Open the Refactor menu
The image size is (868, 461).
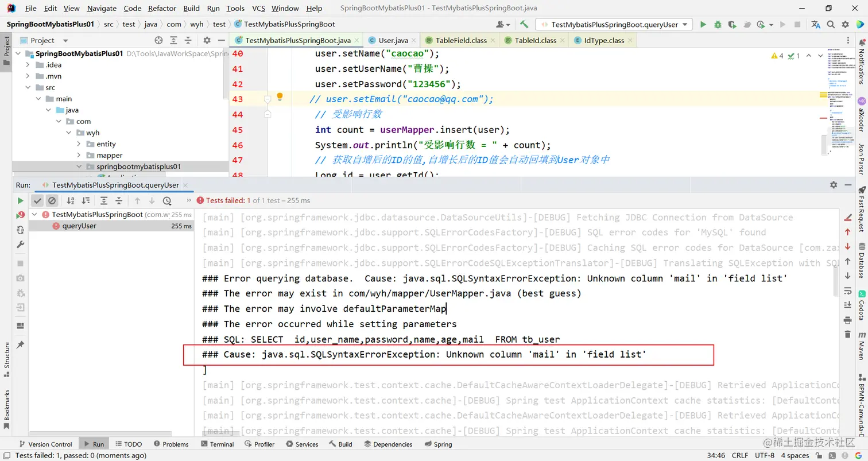[x=162, y=8]
